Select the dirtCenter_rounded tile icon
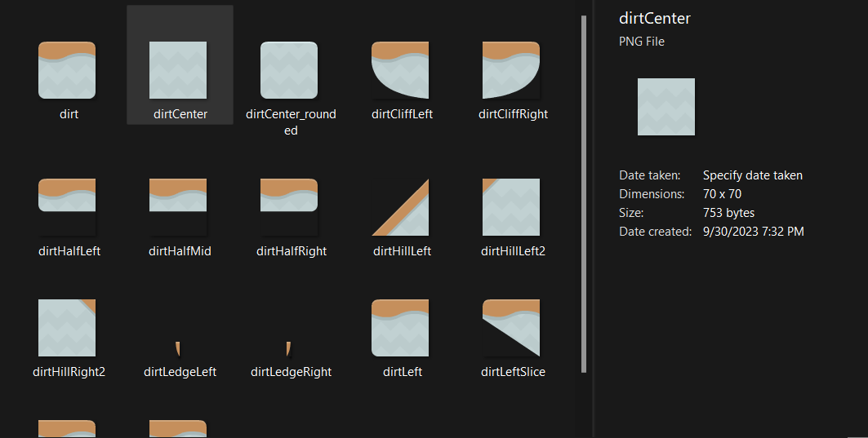 click(289, 70)
